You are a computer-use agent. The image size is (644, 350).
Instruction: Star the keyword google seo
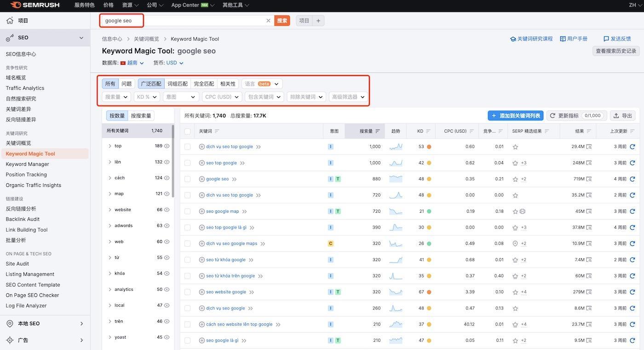pyautogui.click(x=514, y=178)
